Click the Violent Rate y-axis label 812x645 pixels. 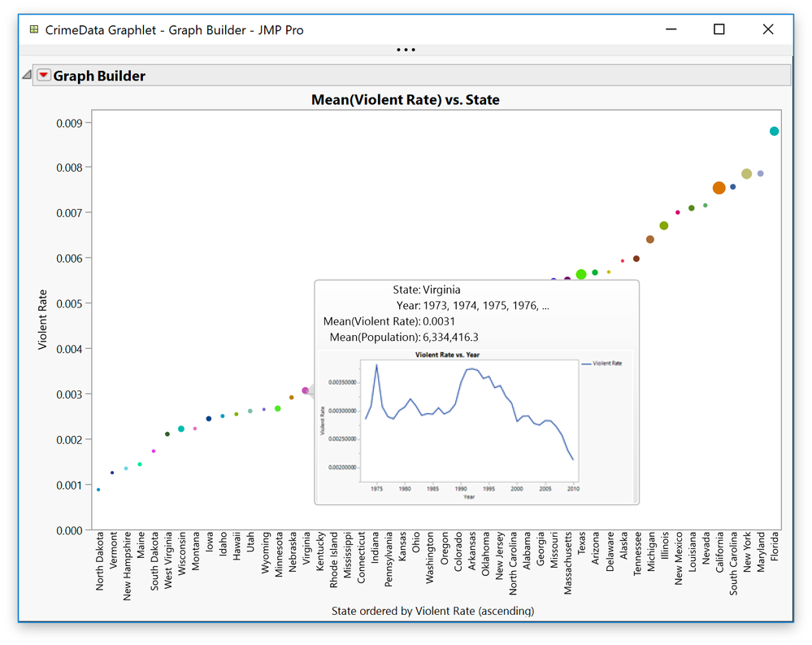coord(42,320)
